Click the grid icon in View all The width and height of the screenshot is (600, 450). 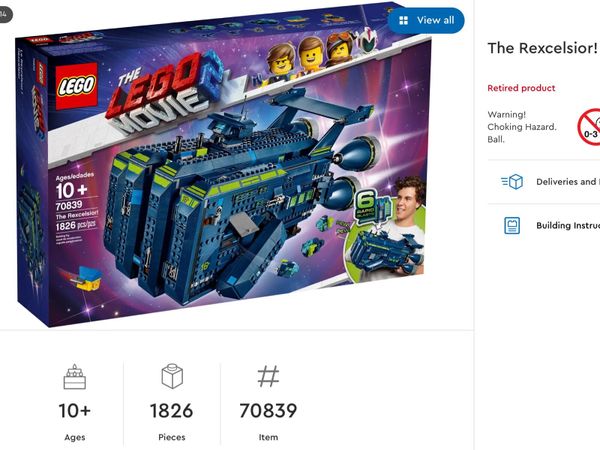coord(403,20)
